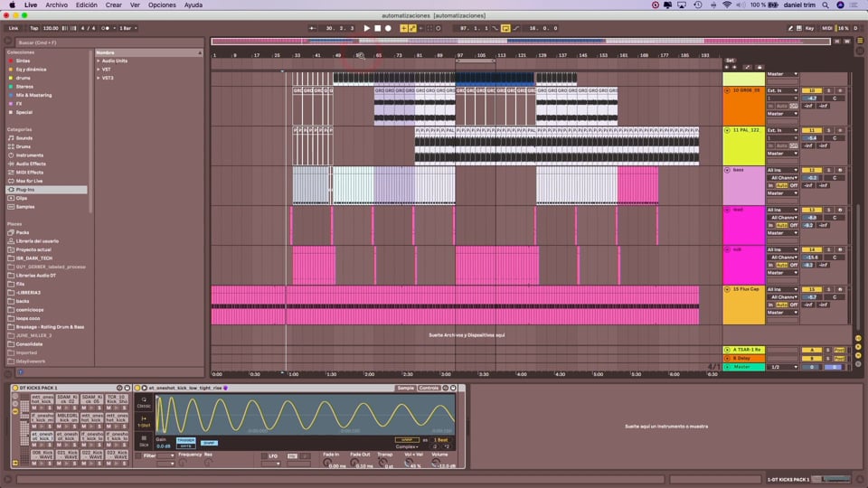
Task: Open lead track Master output dropdown
Action: point(782,233)
